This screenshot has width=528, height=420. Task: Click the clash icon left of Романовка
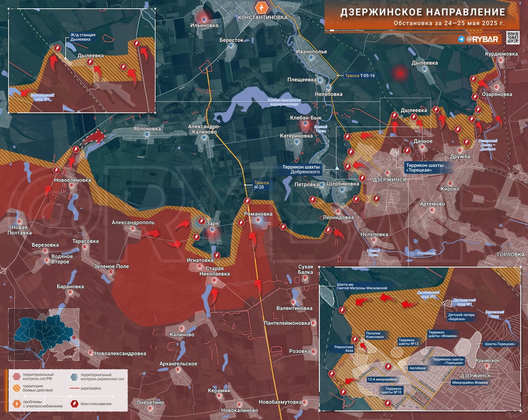pyautogui.click(x=241, y=223)
